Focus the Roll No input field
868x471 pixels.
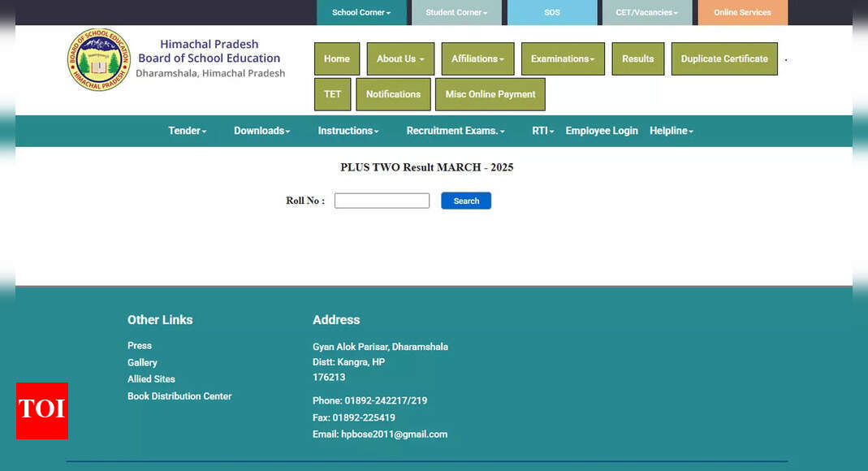tap(382, 201)
